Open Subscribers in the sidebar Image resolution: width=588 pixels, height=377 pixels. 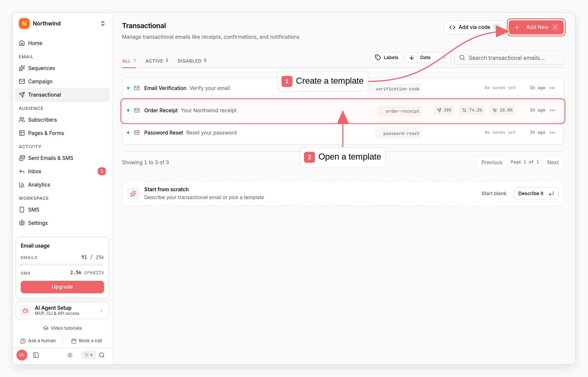pyautogui.click(x=62, y=120)
